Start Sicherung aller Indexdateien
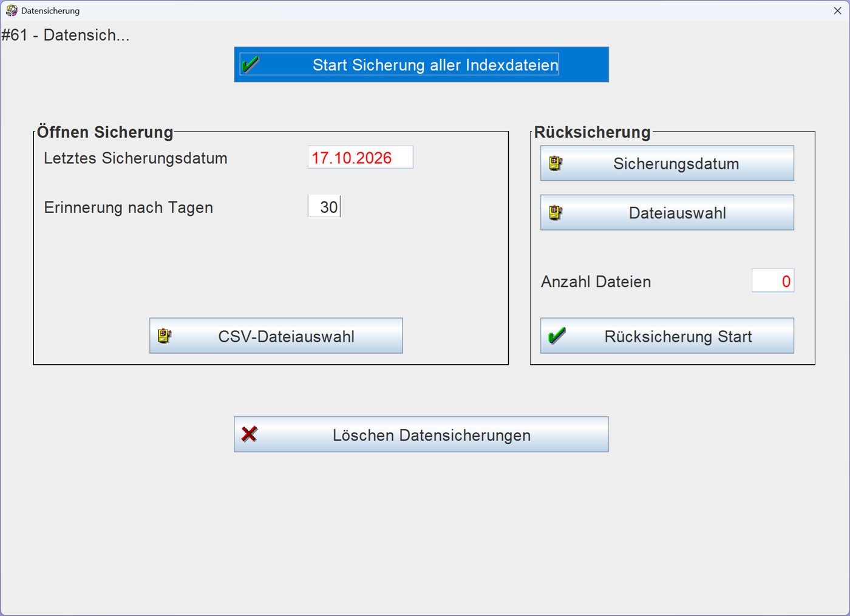 coord(421,64)
